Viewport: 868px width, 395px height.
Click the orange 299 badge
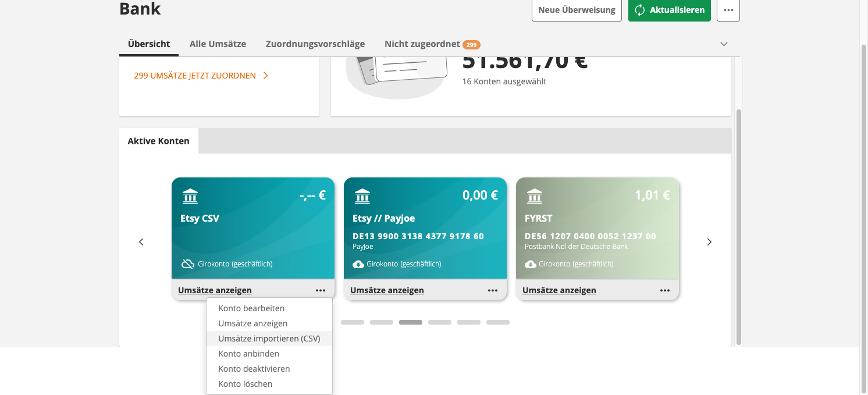[x=471, y=44]
